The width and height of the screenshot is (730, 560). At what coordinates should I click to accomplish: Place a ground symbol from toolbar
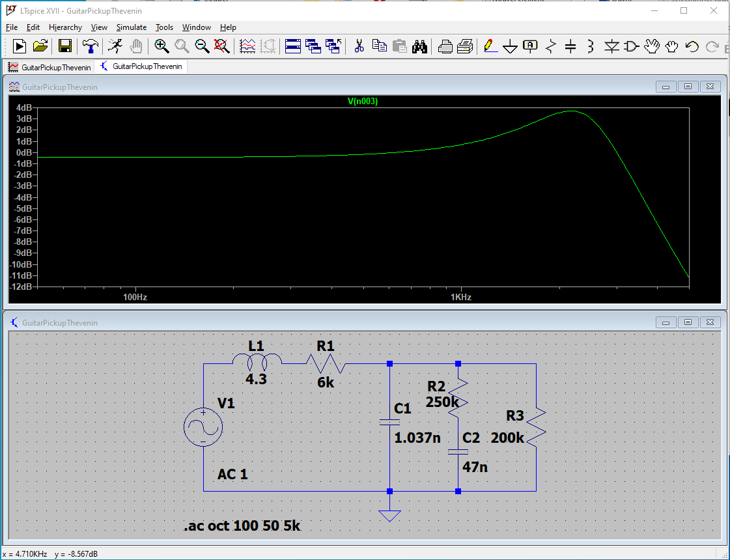click(x=510, y=46)
